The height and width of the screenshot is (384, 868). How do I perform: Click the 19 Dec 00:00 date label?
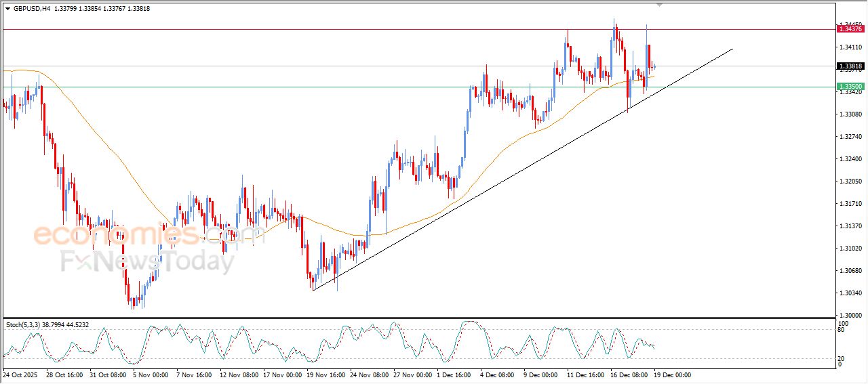click(673, 375)
